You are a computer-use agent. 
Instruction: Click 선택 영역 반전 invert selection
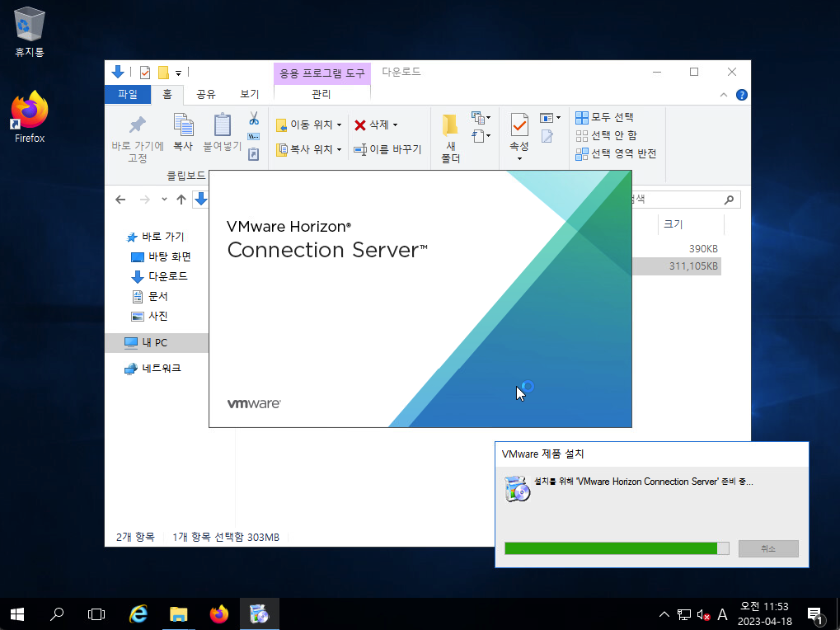pos(616,153)
